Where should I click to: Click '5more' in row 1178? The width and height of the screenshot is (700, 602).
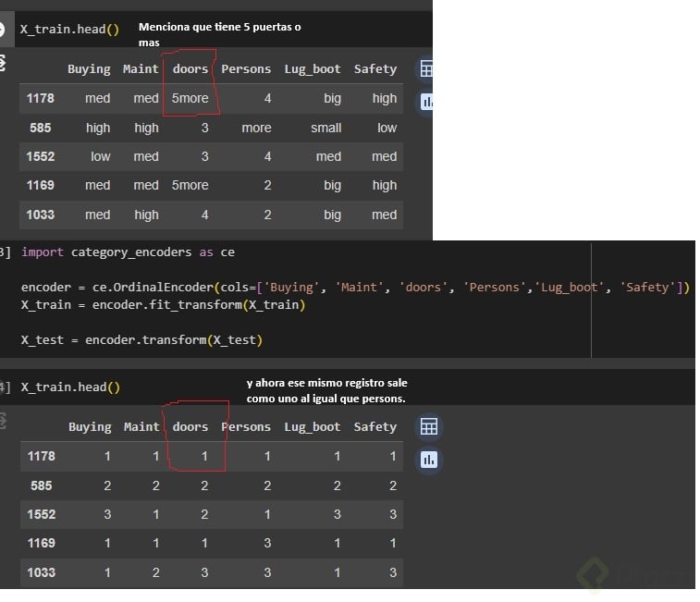tap(190, 98)
